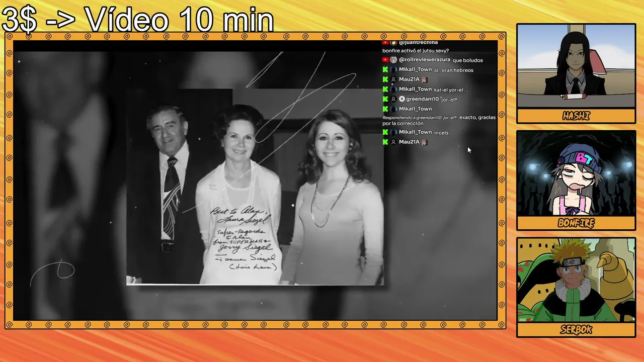Click the chat message "kal-el yor-el ..."

click(x=451, y=90)
